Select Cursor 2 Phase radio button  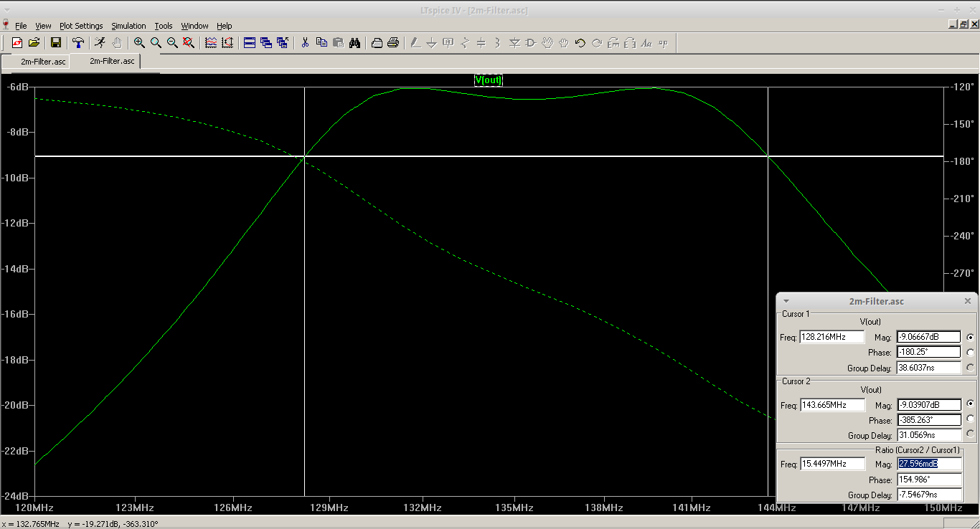971,419
